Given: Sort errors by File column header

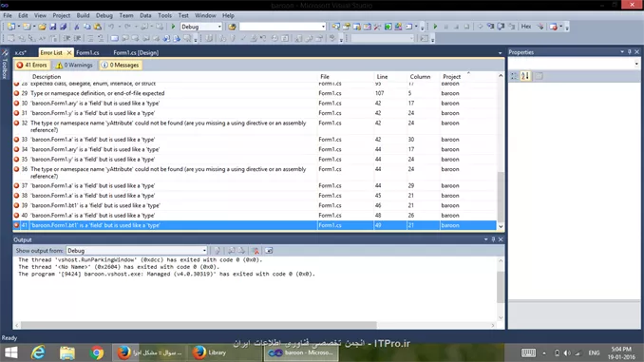Looking at the screenshot, I should pos(346,77).
